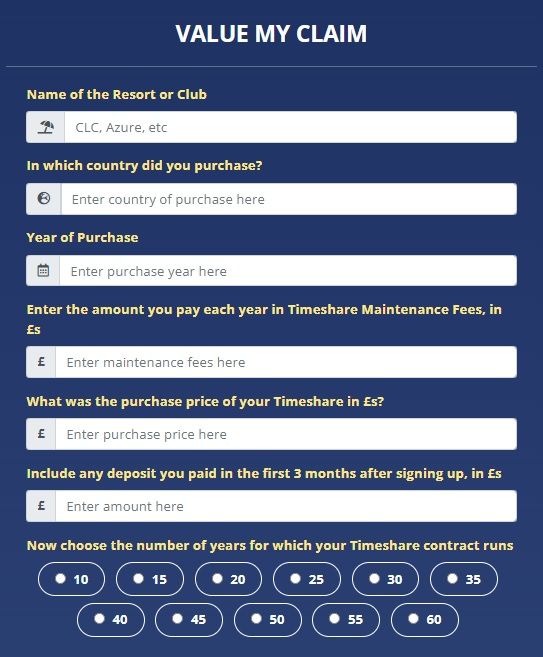This screenshot has height=657, width=543.
Task: Choose 45 years contract duration
Action: point(189,620)
